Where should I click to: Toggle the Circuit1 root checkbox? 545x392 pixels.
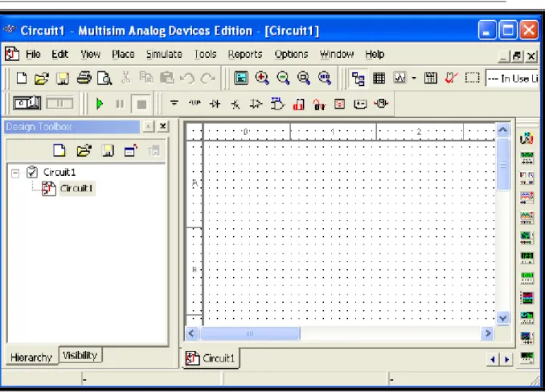(x=32, y=172)
